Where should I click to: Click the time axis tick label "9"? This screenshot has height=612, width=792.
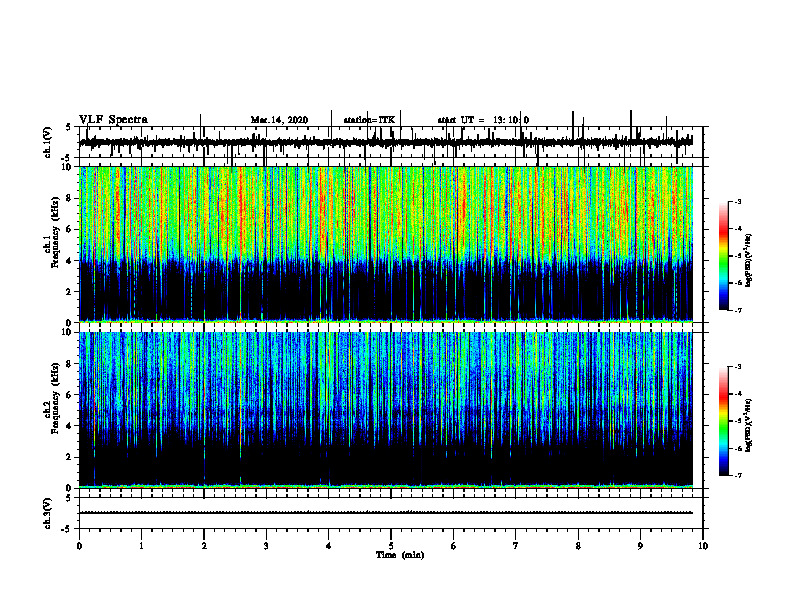click(640, 546)
